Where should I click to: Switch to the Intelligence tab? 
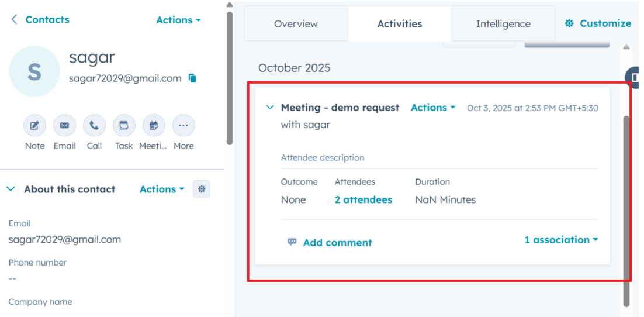[x=503, y=24]
